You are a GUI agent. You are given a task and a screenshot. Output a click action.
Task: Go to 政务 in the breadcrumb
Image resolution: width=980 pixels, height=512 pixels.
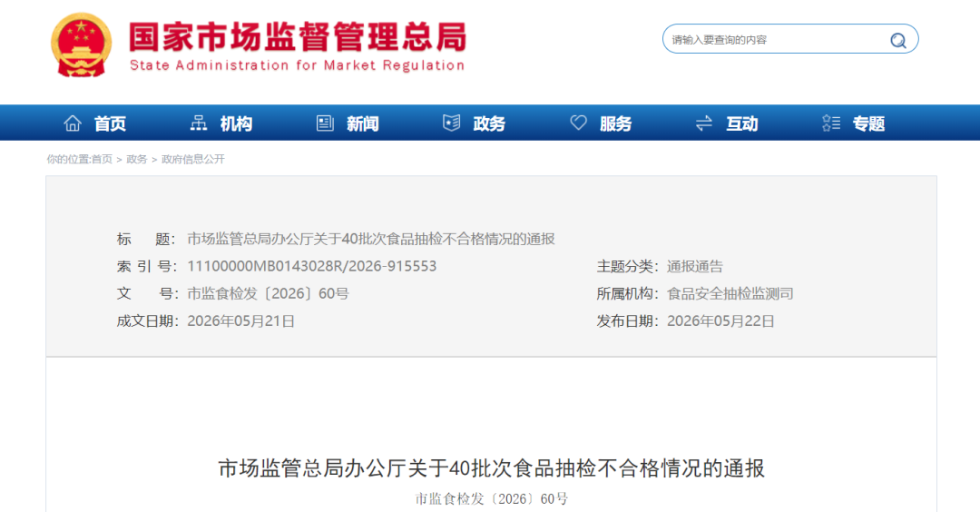(x=137, y=160)
